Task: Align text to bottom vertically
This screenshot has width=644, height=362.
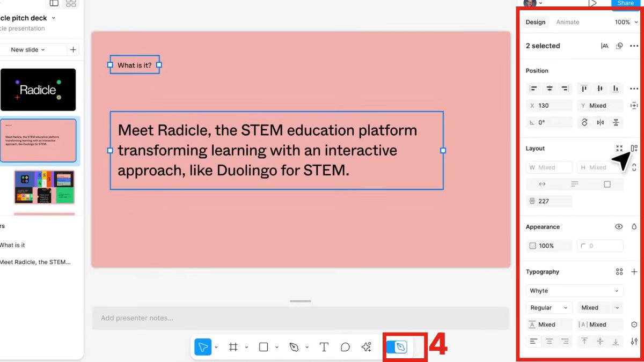Action: tap(616, 341)
